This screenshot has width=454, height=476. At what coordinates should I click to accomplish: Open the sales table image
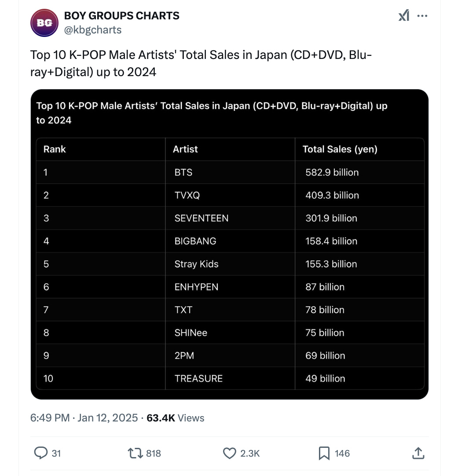click(x=229, y=244)
